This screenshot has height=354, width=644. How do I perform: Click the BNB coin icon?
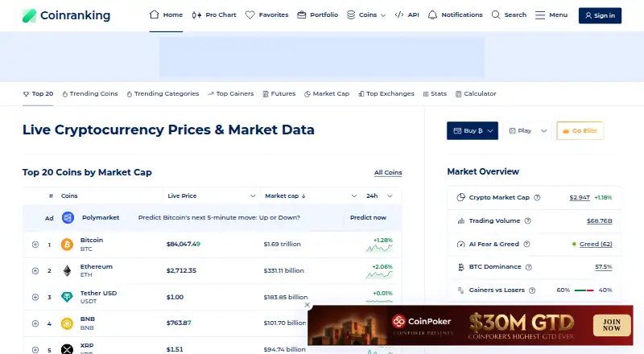[x=67, y=323]
